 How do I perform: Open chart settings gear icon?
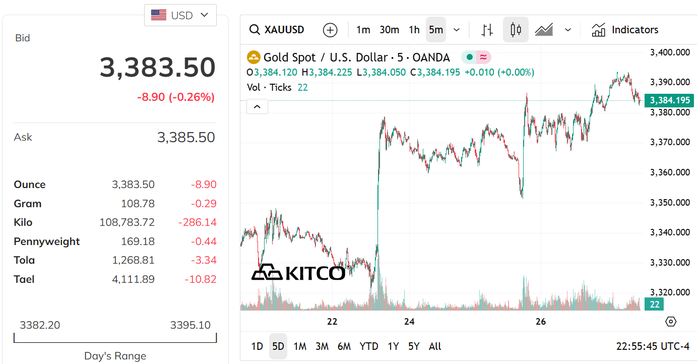point(671,322)
